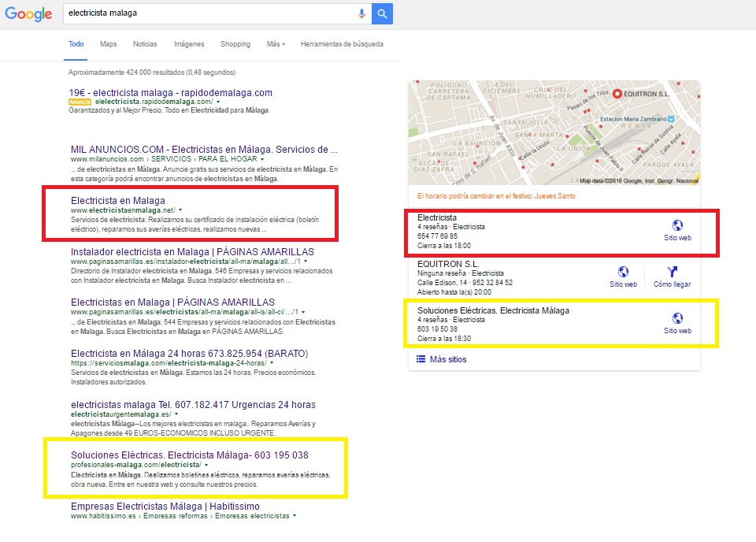Select the Todo tab

[x=76, y=44]
